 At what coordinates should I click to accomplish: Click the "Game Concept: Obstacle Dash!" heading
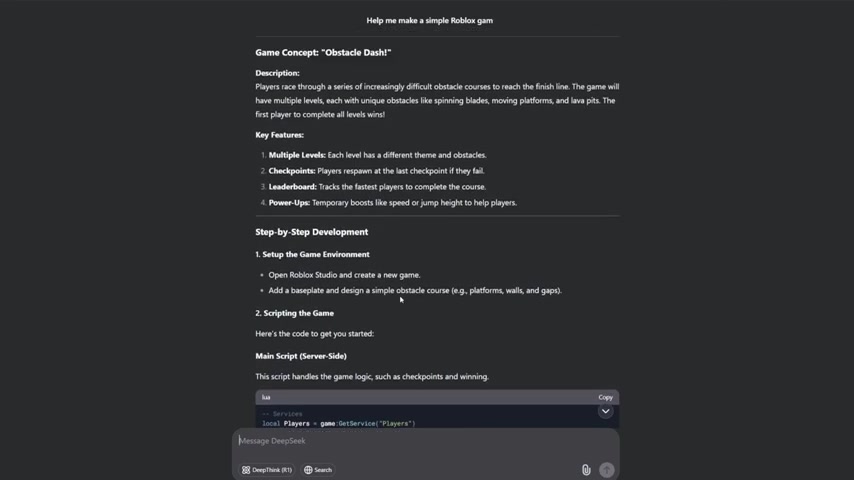pos(323,52)
